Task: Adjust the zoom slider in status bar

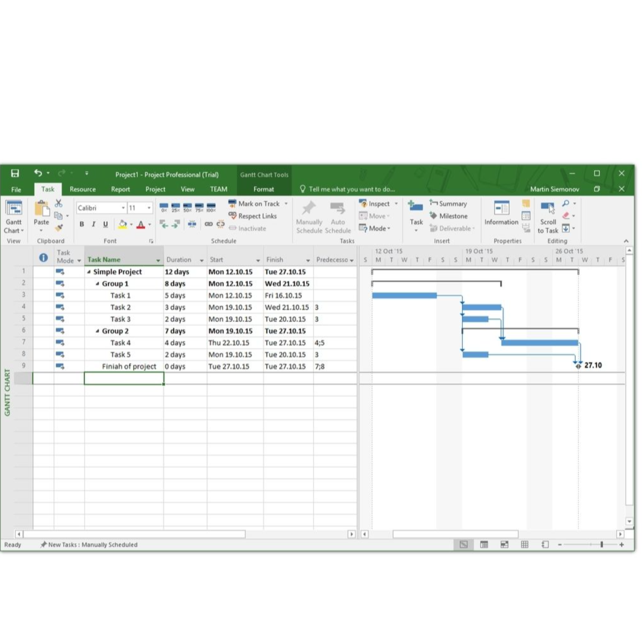Action: pyautogui.click(x=601, y=544)
